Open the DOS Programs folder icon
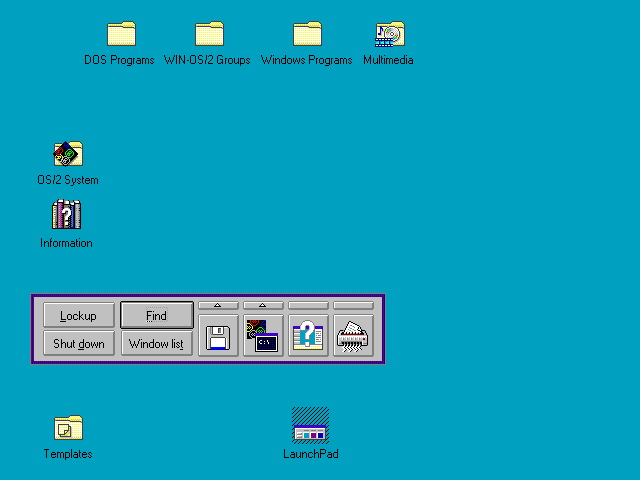 pyautogui.click(x=122, y=33)
